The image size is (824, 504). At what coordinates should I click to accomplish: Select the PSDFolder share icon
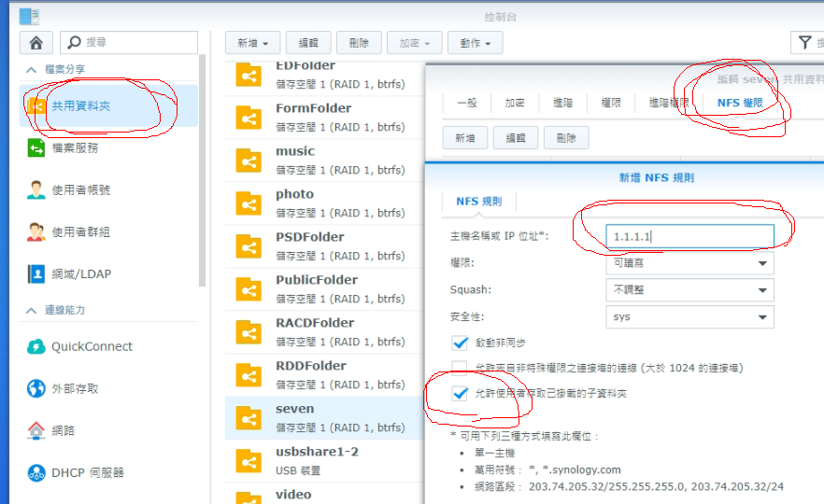point(249,246)
